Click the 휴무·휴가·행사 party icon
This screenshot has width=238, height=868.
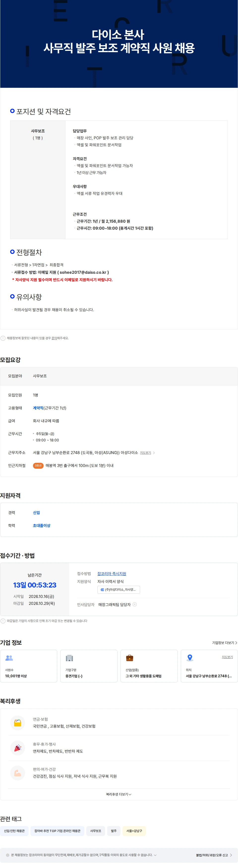tap(18, 748)
